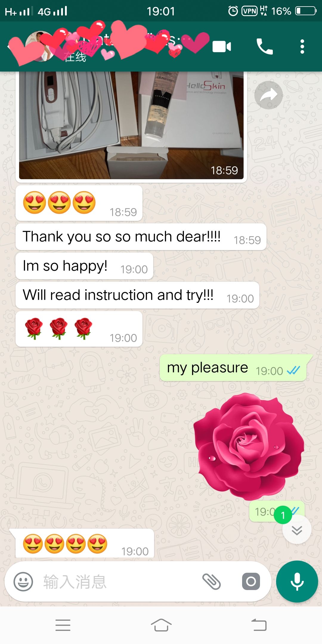This screenshot has width=322, height=644.
Task: Tap the forward arrow beside the photo
Action: (268, 95)
